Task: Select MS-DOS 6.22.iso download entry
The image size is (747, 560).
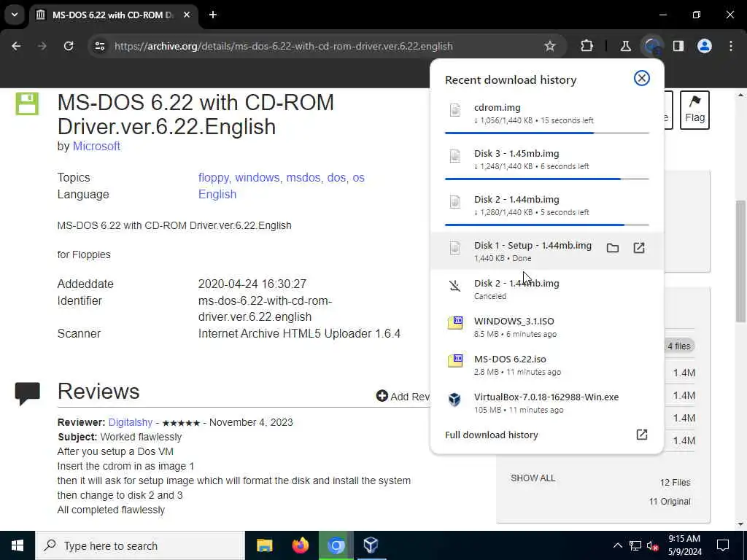Action: [x=547, y=365]
